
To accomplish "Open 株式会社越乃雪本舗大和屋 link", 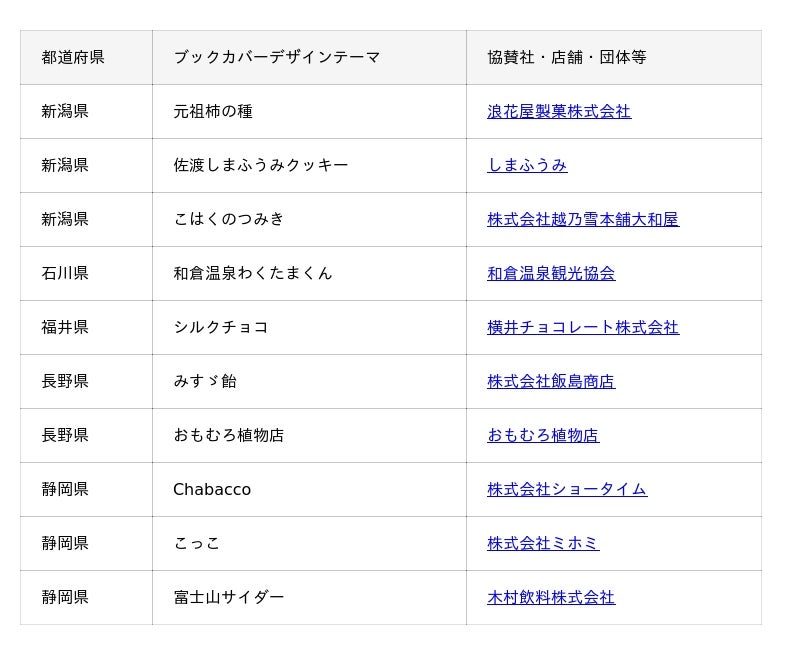I will [583, 220].
